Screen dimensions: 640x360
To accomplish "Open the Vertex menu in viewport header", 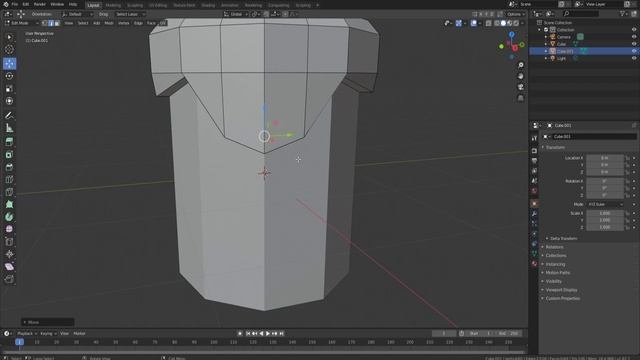I will [123, 23].
